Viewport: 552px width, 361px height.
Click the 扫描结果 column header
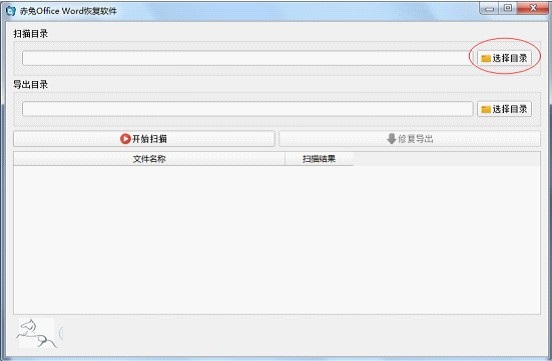(319, 159)
